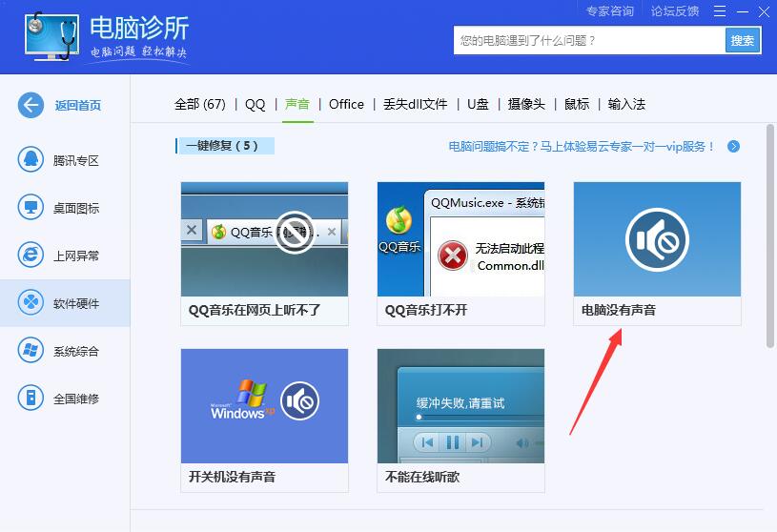Open the 腾讯专区 penguin icon
The image size is (777, 532).
pos(31,160)
